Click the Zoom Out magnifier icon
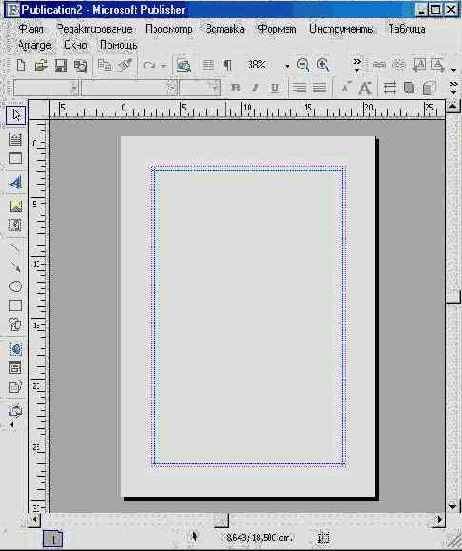This screenshot has height=551, width=462. (303, 65)
